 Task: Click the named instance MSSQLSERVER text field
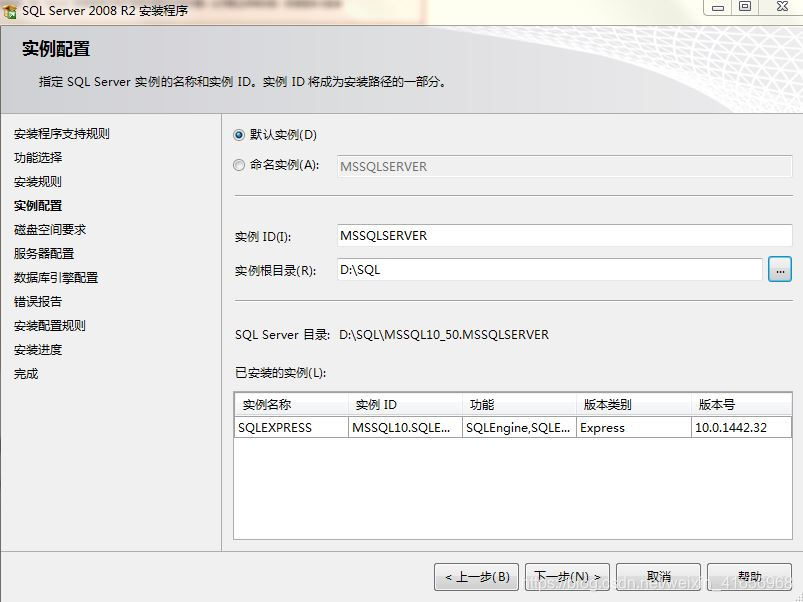564,166
